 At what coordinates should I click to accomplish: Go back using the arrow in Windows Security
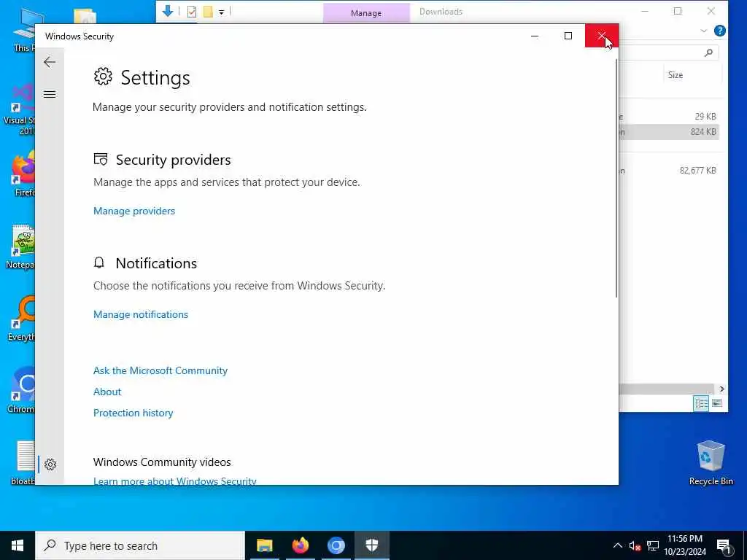[x=50, y=62]
